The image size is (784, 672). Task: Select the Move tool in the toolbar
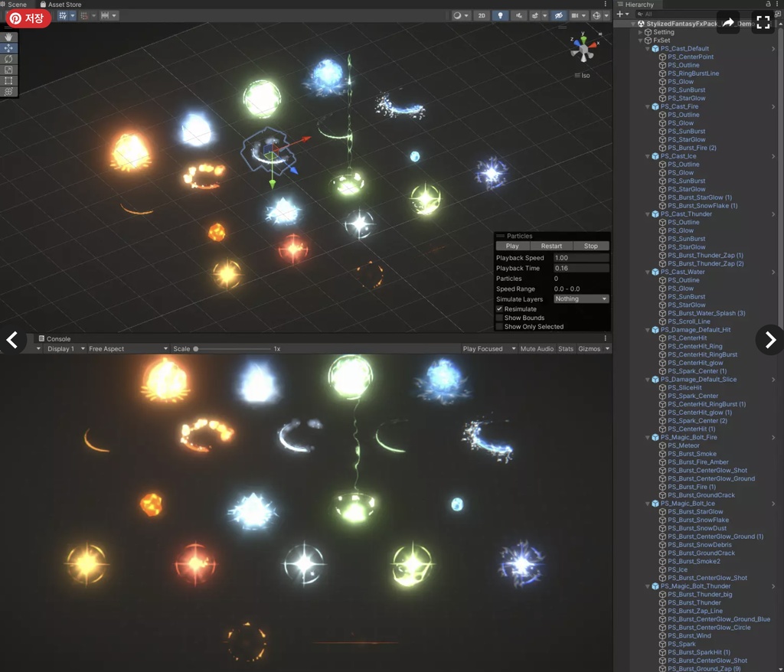click(x=8, y=47)
